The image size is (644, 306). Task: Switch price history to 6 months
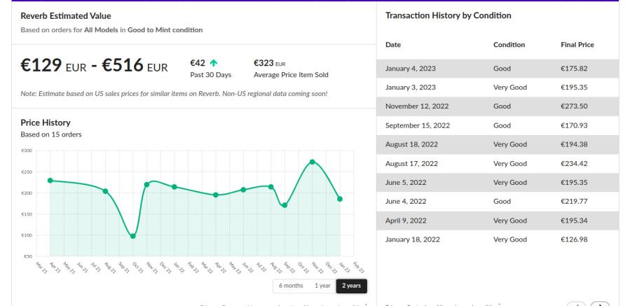coord(291,286)
